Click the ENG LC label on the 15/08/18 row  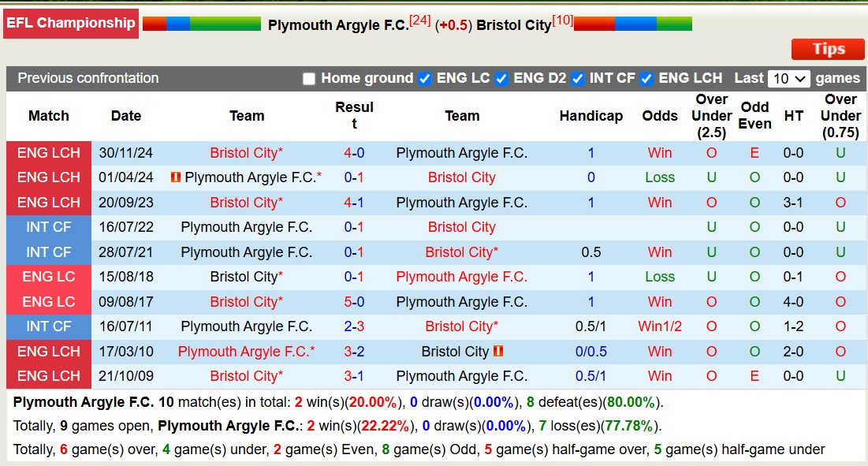(x=48, y=277)
